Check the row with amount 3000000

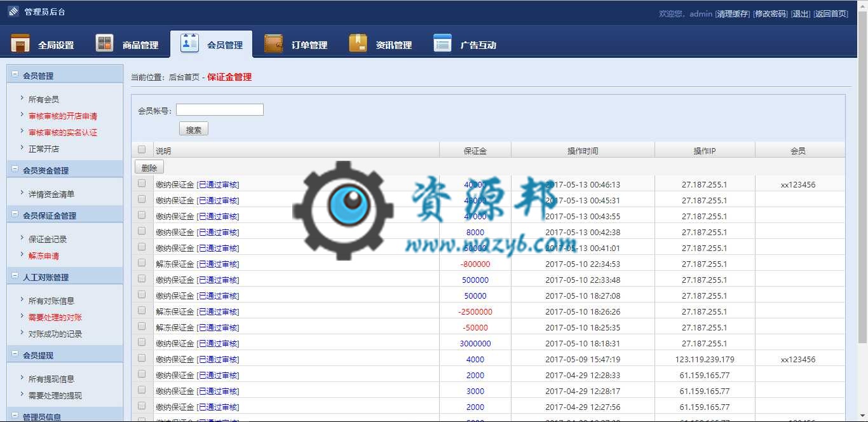[x=142, y=342]
